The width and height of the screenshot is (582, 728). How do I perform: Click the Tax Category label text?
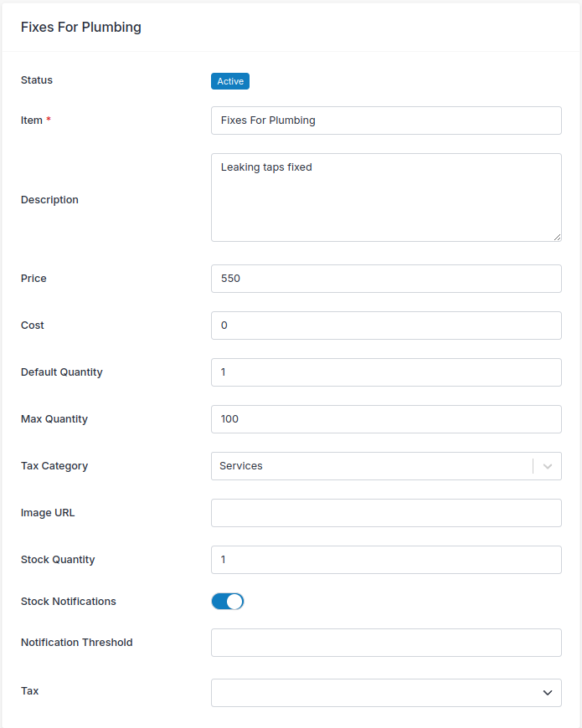pos(54,466)
